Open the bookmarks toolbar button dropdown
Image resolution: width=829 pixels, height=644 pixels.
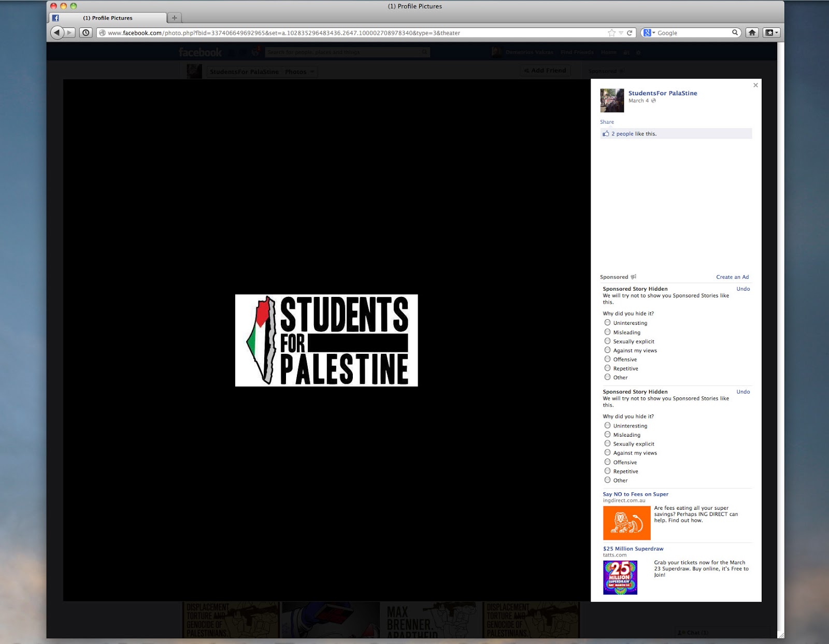tap(771, 33)
